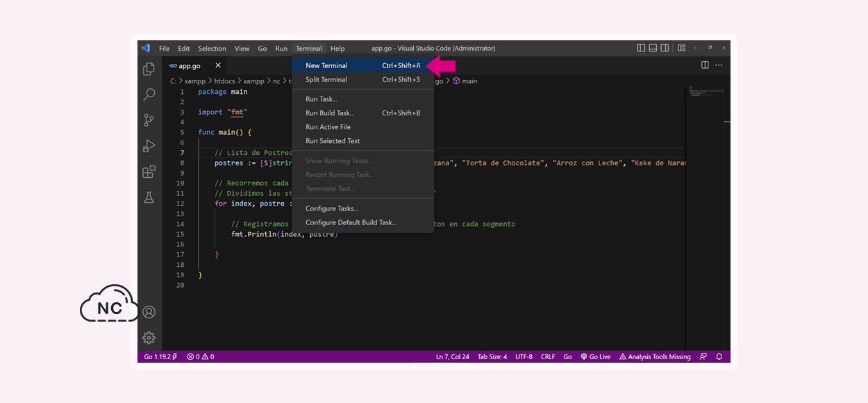Click the main symbol in breadcrumbs

pos(465,81)
